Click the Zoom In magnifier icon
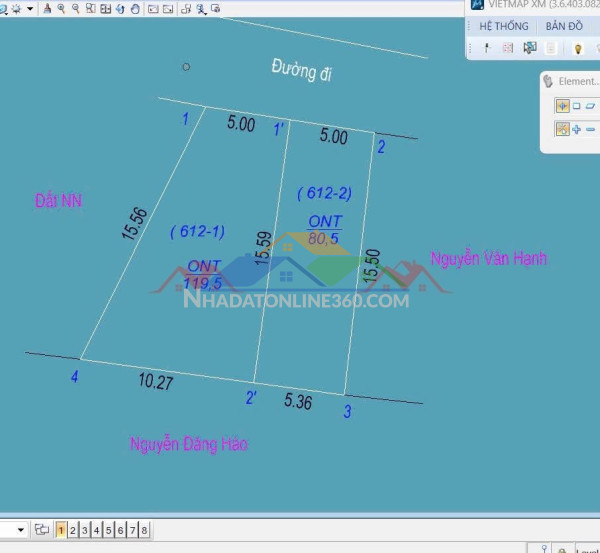Screen dimensions: 600x553 [x=61, y=8]
